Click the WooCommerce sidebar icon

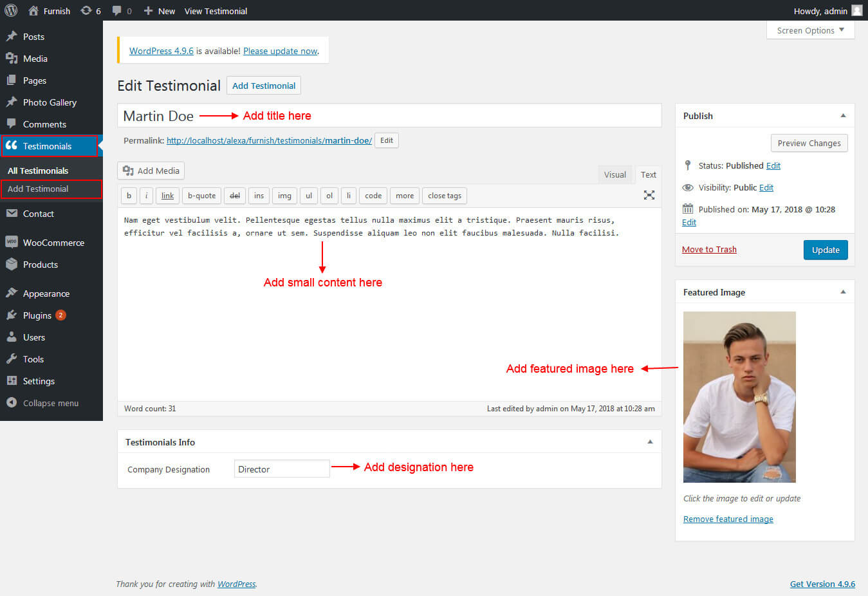pyautogui.click(x=12, y=243)
